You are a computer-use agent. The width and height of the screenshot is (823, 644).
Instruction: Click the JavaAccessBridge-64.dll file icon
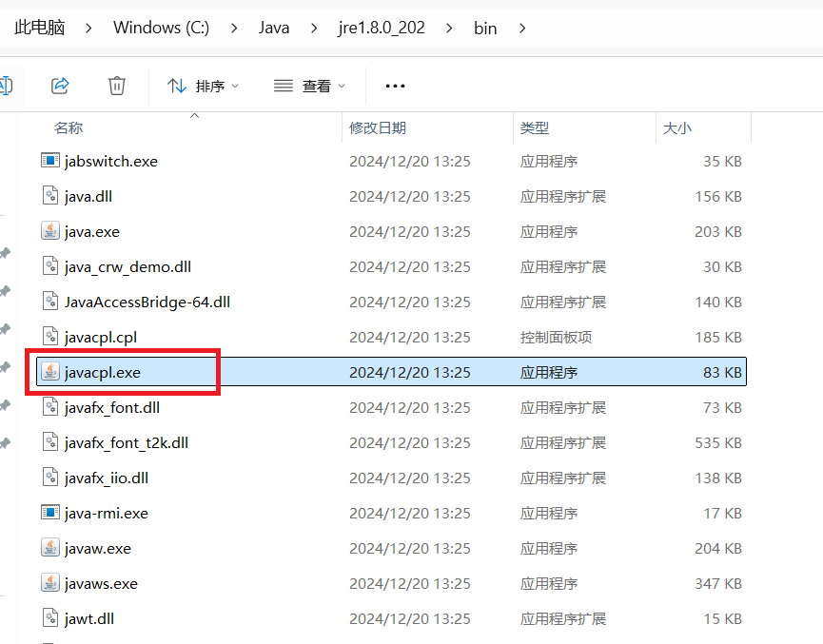49,302
